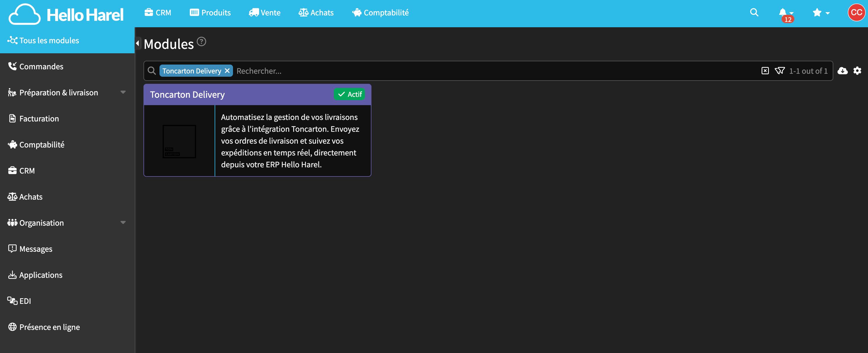Focus the Rechercher search field
Image resolution: width=868 pixels, height=353 pixels.
(x=495, y=71)
